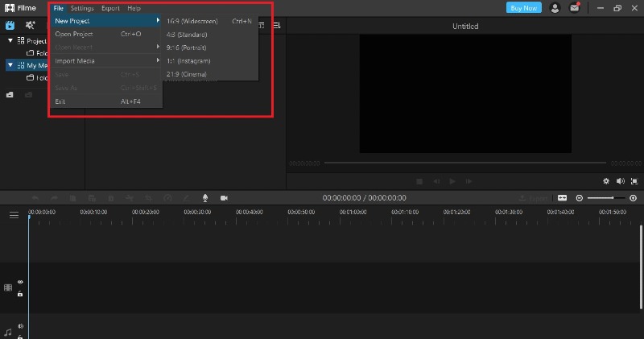Click the 00:01:00:00 timeline ruler mark
Screen dimensions: 644x339
(x=353, y=212)
